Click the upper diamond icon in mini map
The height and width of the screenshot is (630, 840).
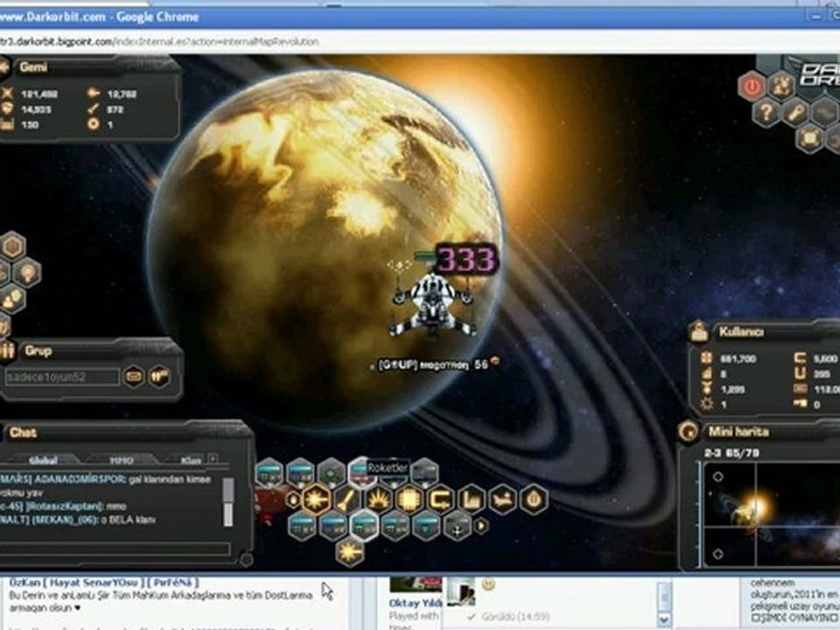click(x=717, y=476)
